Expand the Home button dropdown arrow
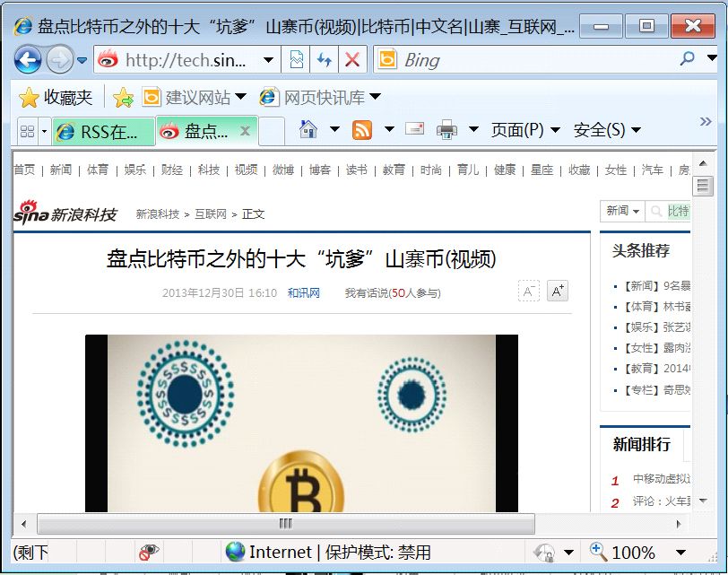The image size is (728, 575). pos(334,129)
